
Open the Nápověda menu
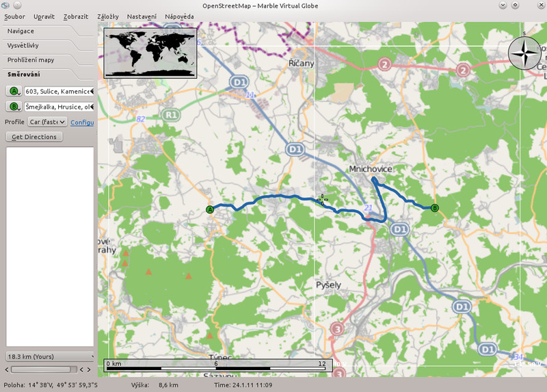[x=179, y=16]
